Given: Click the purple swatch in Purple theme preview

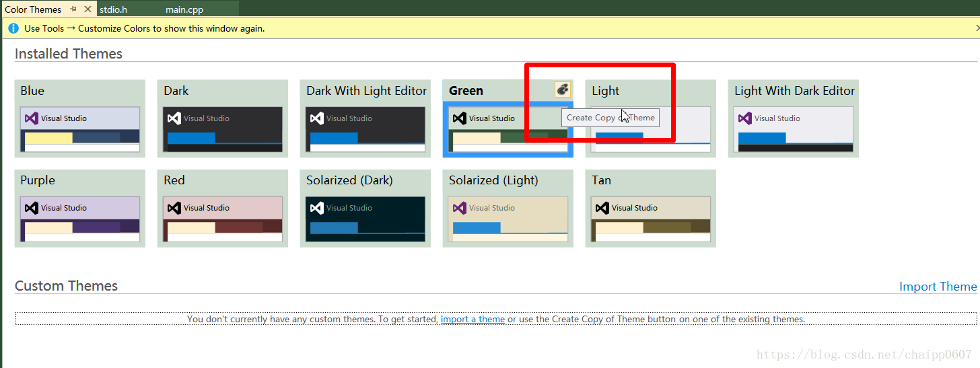Looking at the screenshot, I should [x=96, y=227].
